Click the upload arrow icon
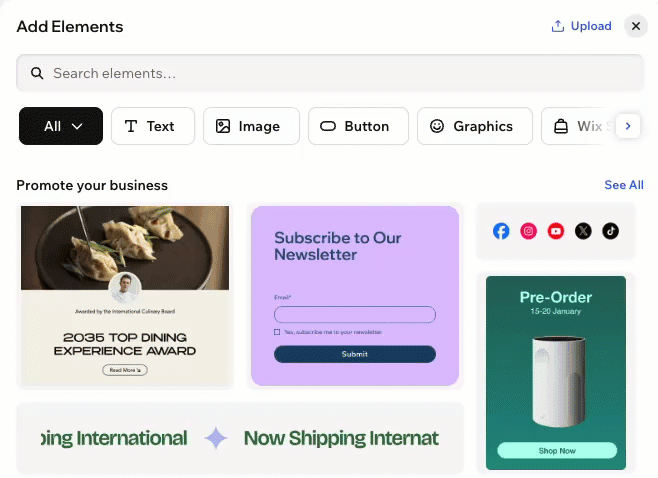Image resolution: width=658 pixels, height=478 pixels. point(558,27)
